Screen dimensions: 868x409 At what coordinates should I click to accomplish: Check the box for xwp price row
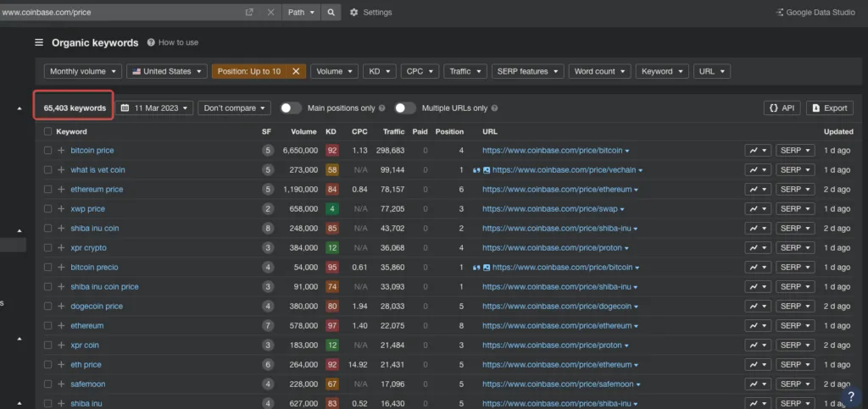coord(47,209)
